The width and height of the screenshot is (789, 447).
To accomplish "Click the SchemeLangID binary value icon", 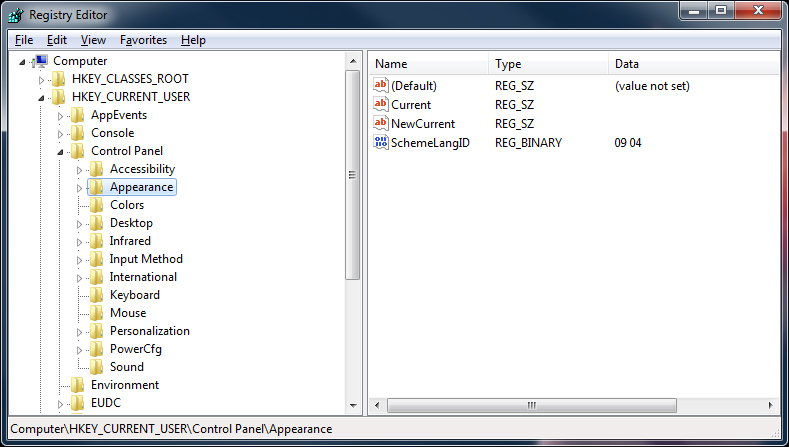I will coord(381,142).
